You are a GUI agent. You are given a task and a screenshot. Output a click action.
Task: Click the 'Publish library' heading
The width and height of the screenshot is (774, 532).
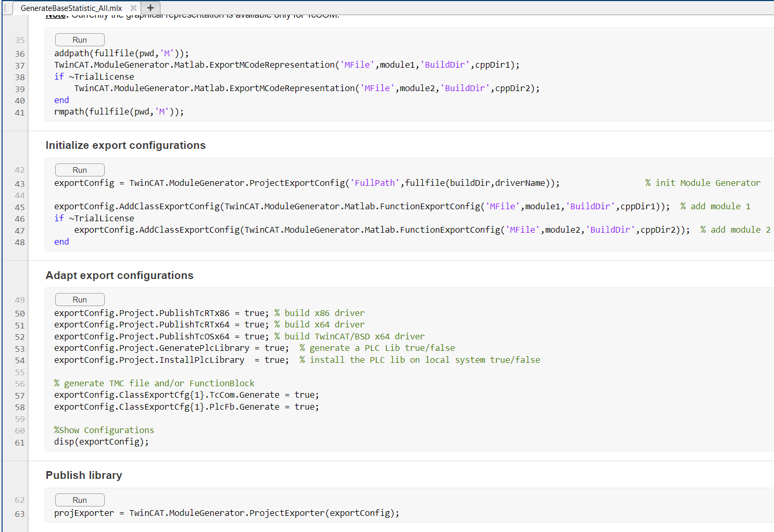point(84,475)
